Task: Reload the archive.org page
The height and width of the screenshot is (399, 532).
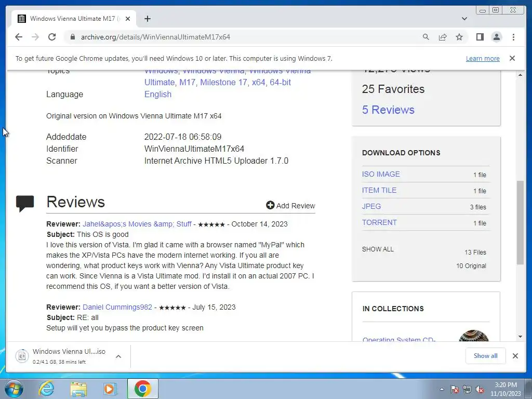Action: (x=52, y=37)
